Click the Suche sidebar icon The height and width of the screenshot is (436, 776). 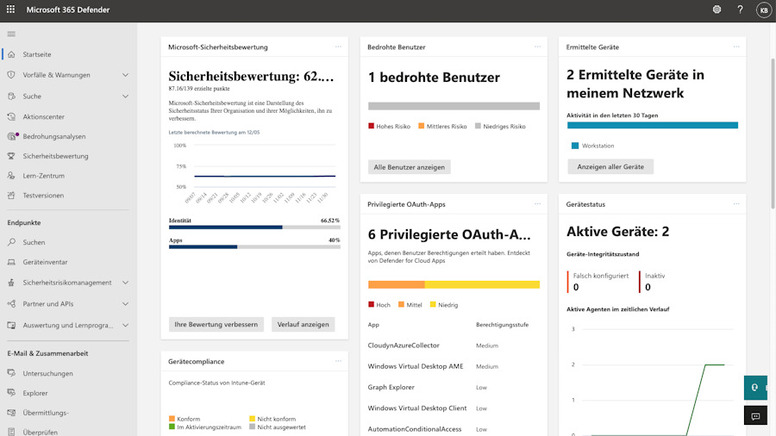11,96
